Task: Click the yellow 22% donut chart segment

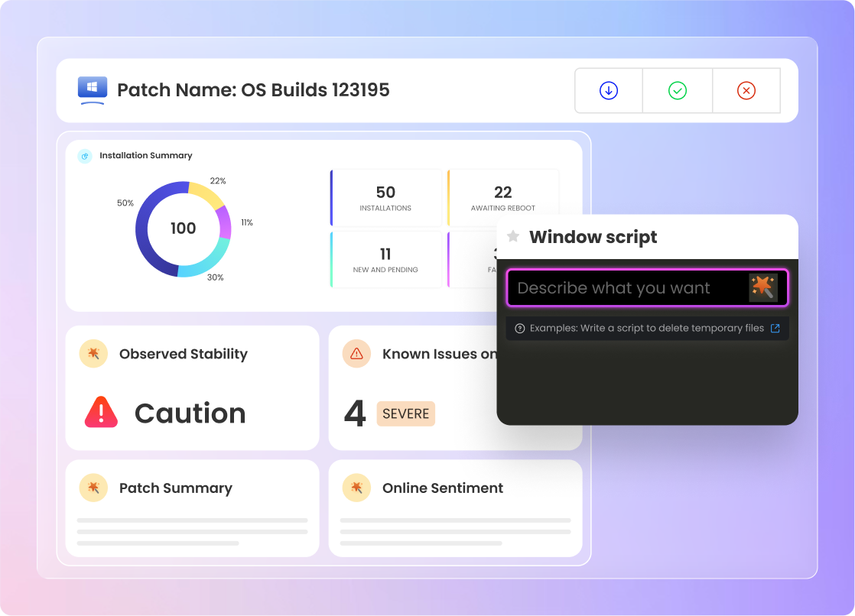Action: click(x=207, y=195)
